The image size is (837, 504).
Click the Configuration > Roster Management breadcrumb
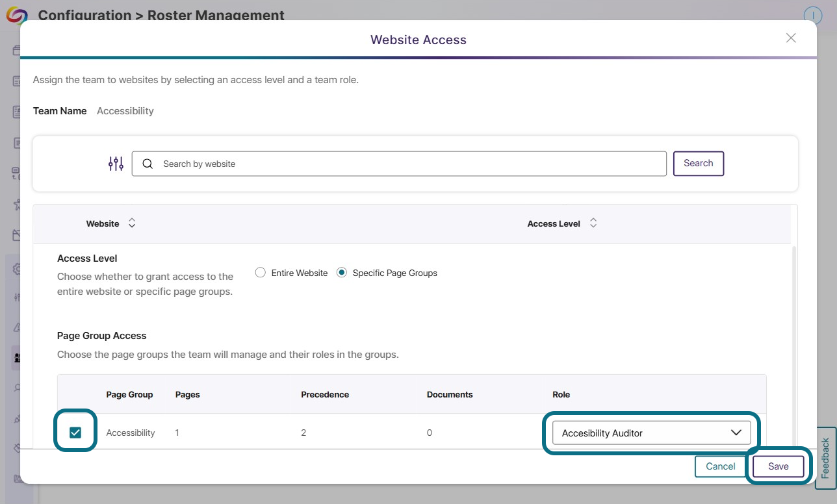(x=161, y=15)
